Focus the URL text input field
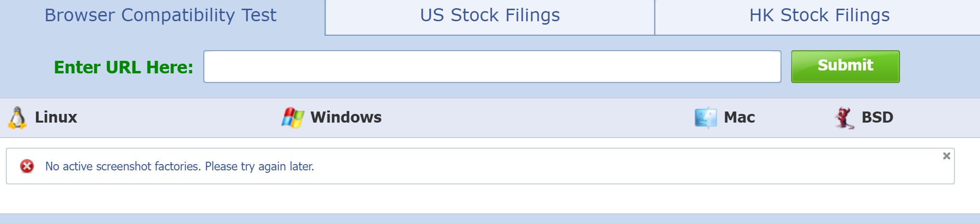This screenshot has height=223, width=980. (x=491, y=67)
